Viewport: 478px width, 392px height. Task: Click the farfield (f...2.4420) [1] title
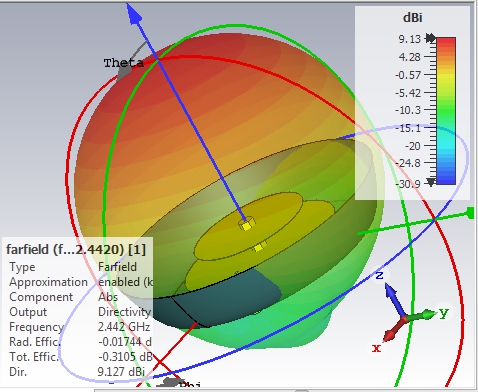point(76,249)
